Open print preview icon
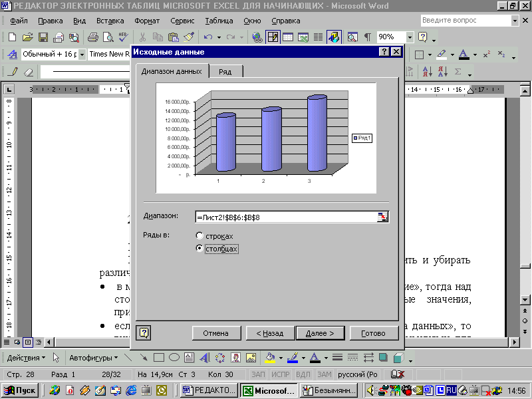The image size is (532, 399). 108,37
